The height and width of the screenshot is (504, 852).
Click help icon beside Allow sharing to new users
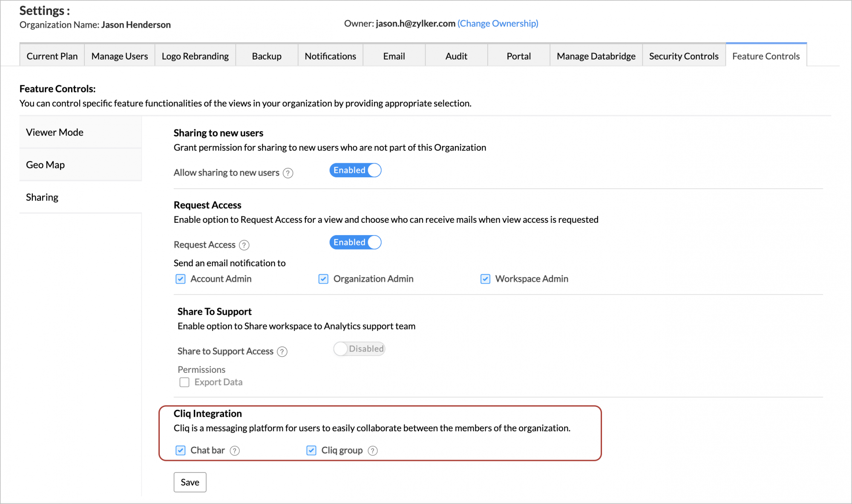288,173
